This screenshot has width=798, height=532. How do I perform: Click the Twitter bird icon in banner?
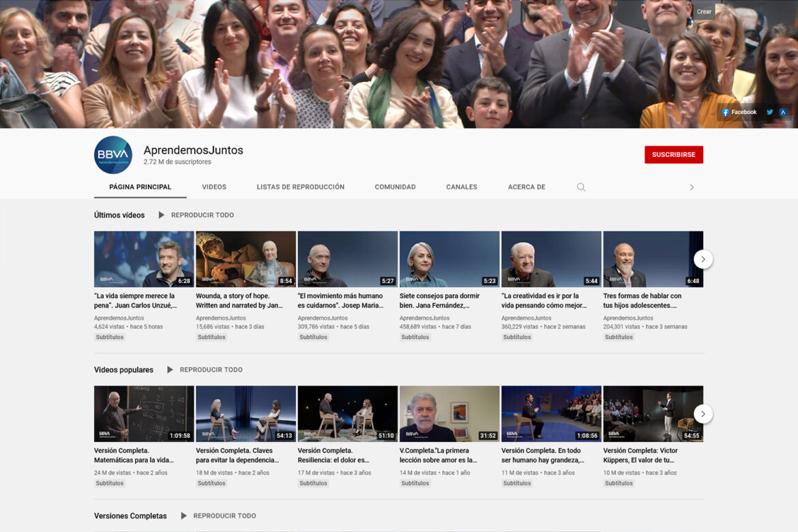[769, 113]
